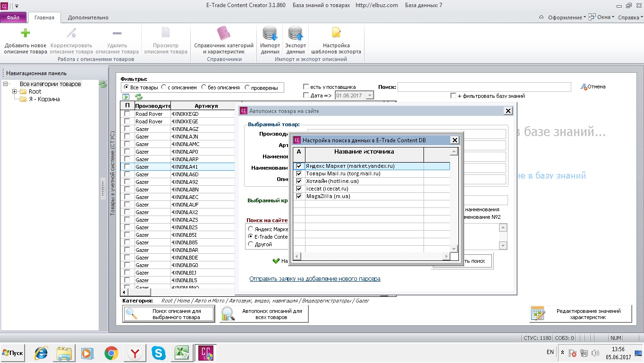Open the Оформление dropdown menu

tap(567, 17)
